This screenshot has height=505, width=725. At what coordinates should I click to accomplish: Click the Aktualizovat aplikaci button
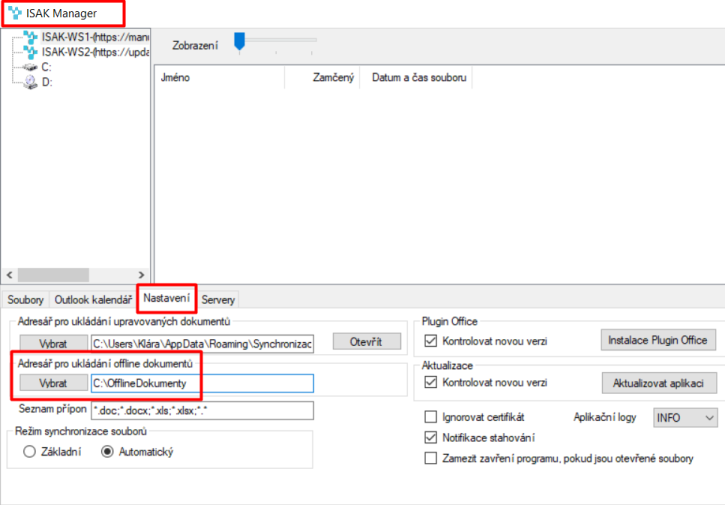point(659,383)
